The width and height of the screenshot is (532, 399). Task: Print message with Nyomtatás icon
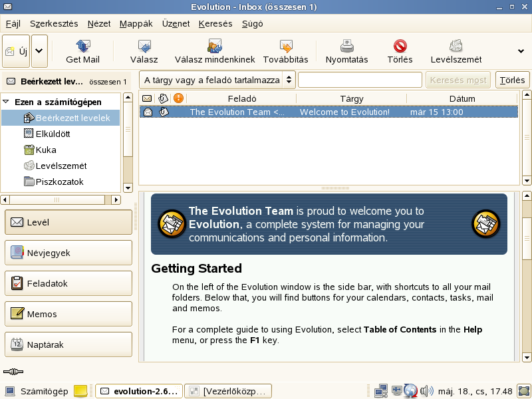pyautogui.click(x=346, y=46)
